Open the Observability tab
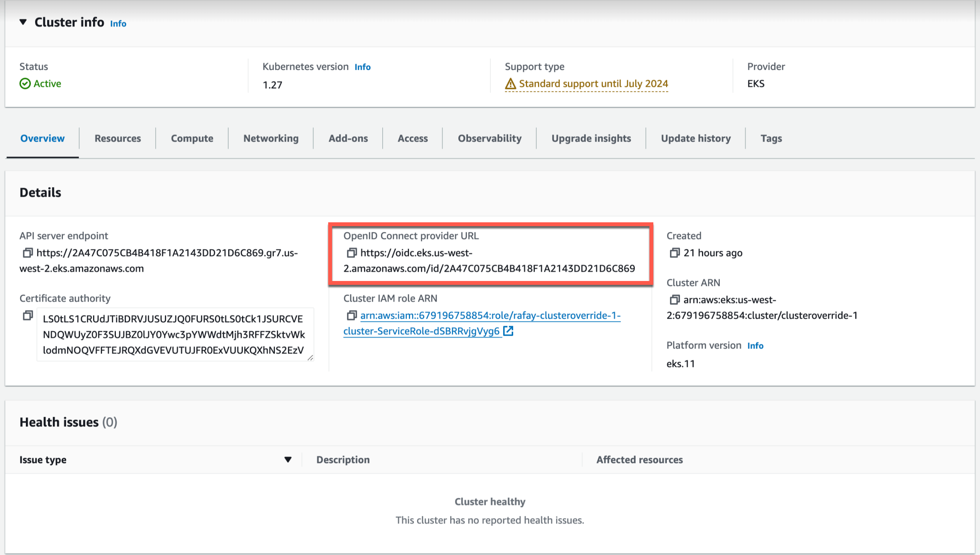Viewport: 980px width, 555px height. point(490,138)
